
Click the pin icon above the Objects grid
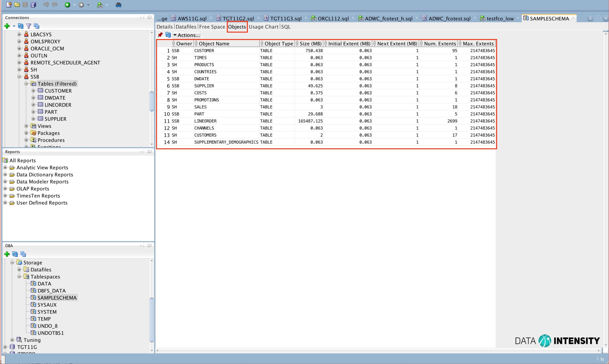(160, 35)
